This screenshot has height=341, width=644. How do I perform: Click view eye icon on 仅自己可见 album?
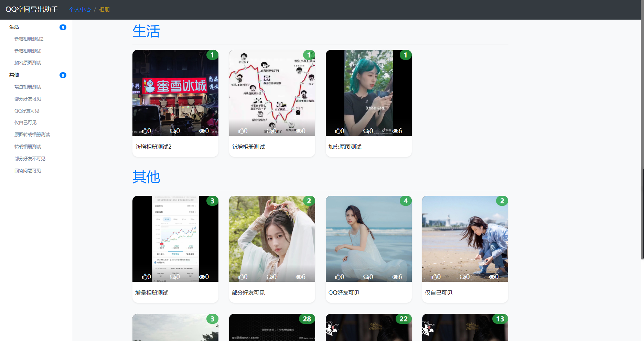click(492, 277)
